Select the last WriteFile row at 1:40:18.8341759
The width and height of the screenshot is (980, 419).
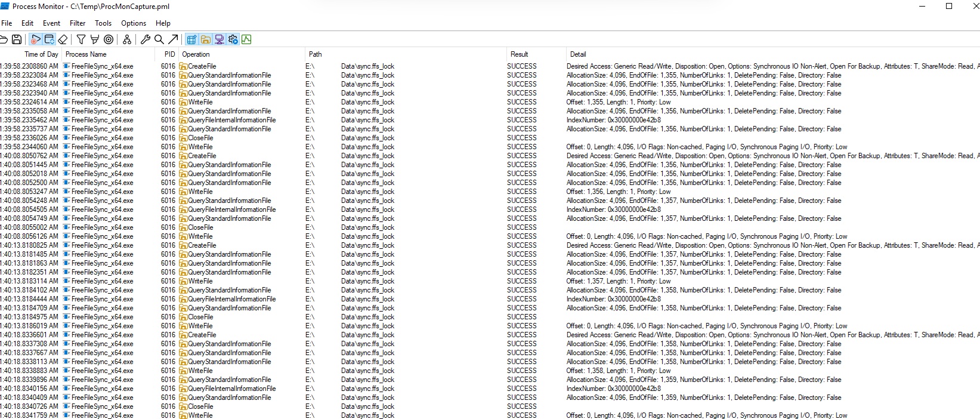tap(490, 415)
